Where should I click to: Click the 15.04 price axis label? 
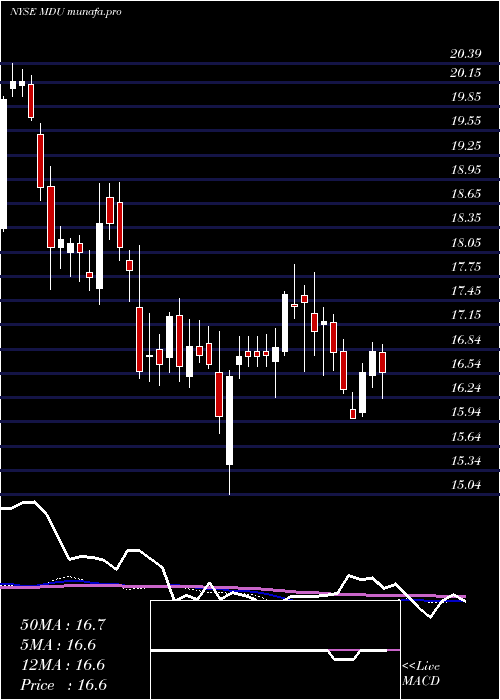pyautogui.click(x=466, y=485)
